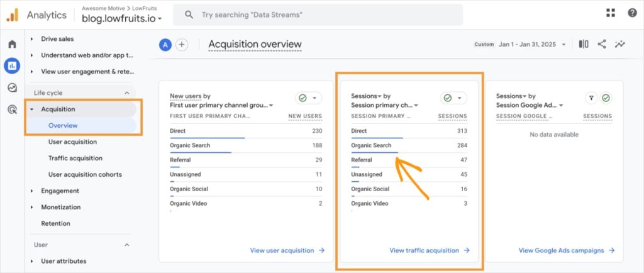The image size is (644, 273).
Task: Click Organic Search row in Sessions card
Action: coord(409,145)
